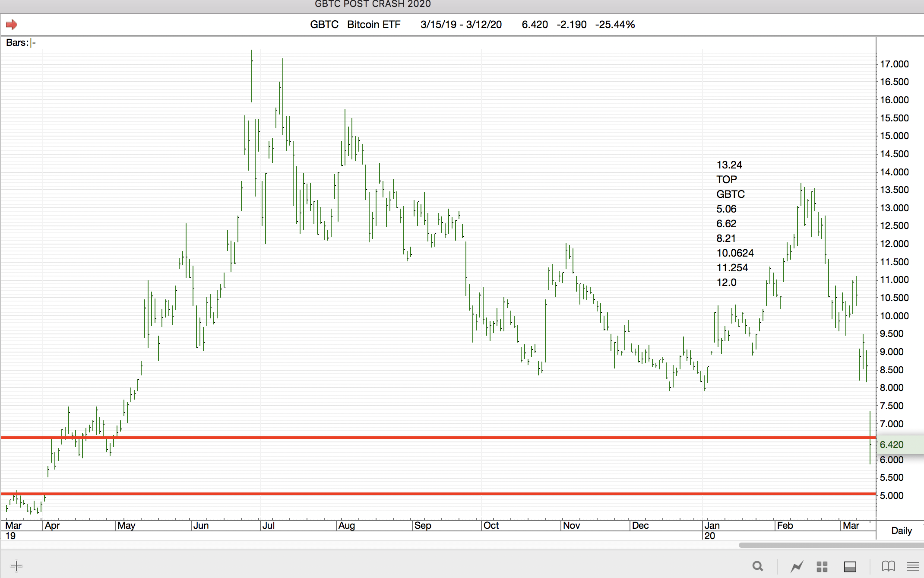This screenshot has height=578, width=924.
Task: Change the Daily interval setting
Action: (x=901, y=530)
